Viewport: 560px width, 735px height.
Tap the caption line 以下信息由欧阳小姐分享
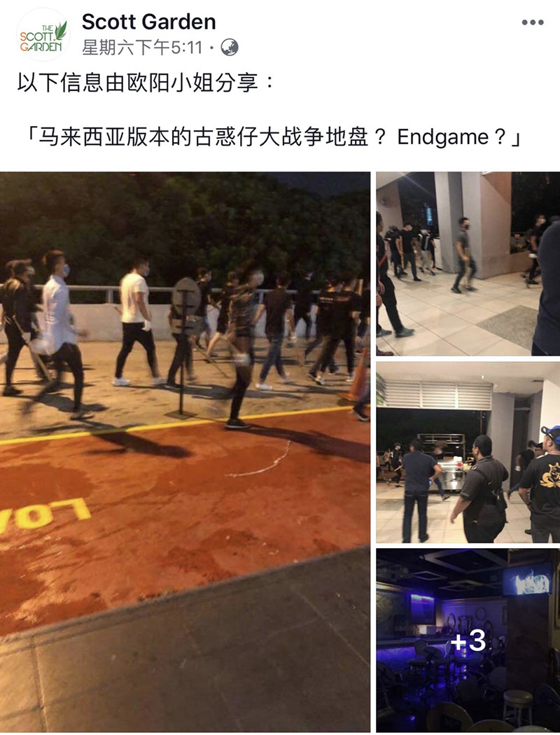[x=146, y=83]
